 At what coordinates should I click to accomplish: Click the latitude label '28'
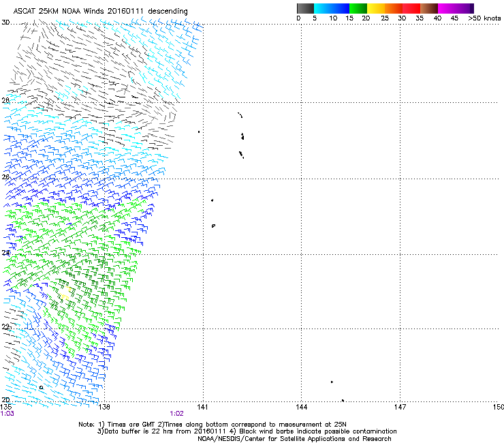(x=5, y=100)
